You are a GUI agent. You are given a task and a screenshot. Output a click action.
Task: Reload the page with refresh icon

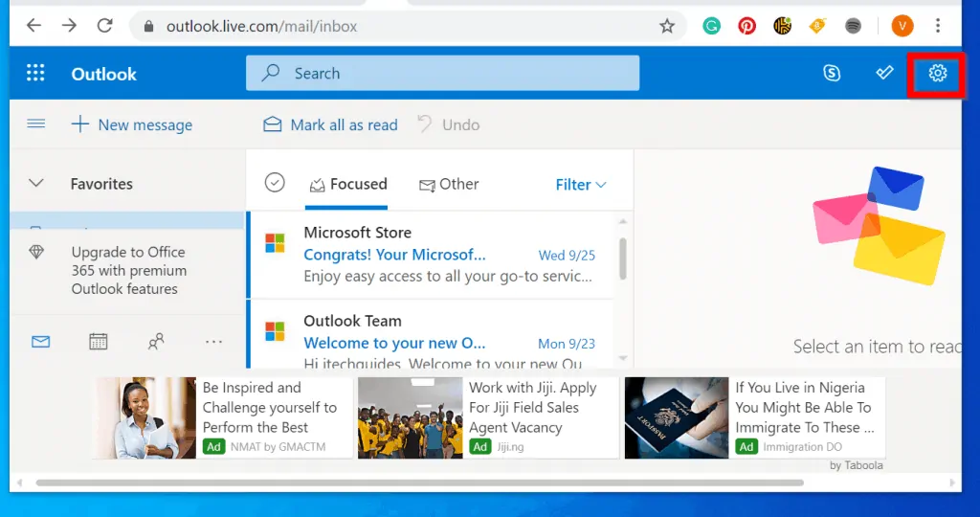pos(104,26)
